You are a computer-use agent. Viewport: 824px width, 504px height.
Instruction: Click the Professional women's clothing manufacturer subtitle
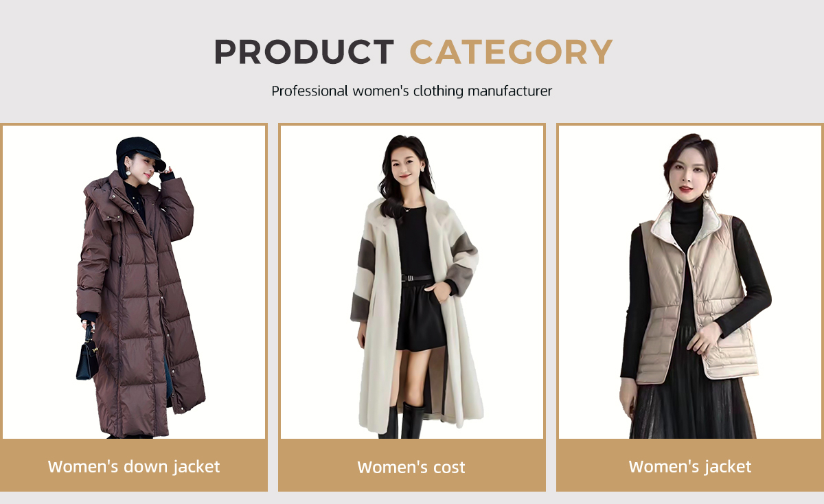click(411, 91)
